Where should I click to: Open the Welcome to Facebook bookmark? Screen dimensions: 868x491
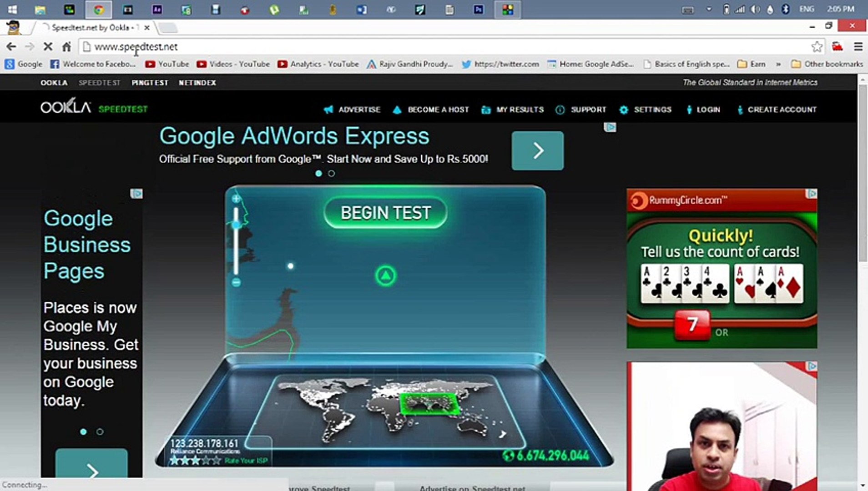93,64
